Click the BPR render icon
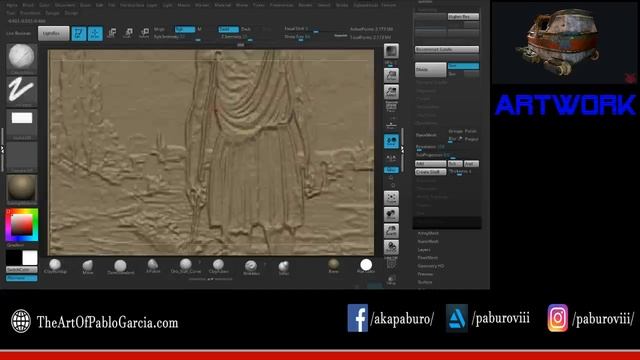 click(x=391, y=51)
